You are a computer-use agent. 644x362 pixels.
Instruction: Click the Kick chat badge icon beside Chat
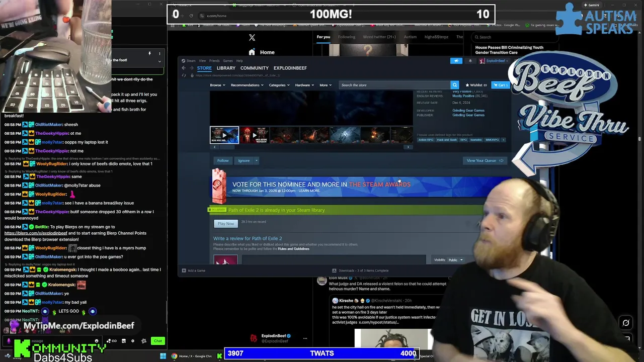(144, 341)
